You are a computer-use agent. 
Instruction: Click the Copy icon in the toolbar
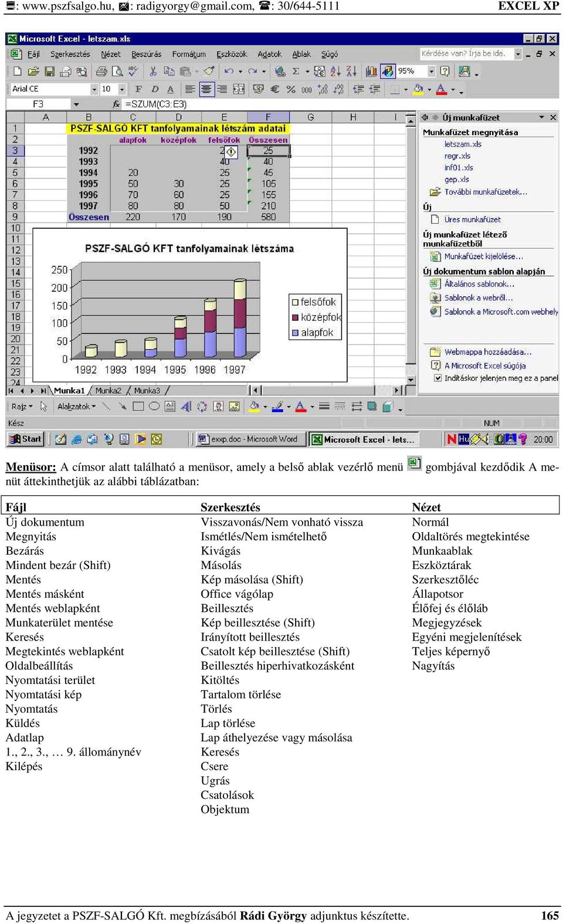pyautogui.click(x=169, y=71)
